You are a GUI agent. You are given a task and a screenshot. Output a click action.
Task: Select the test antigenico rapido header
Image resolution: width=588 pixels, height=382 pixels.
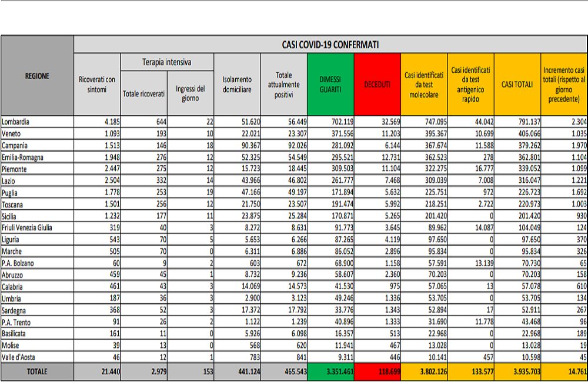[470, 84]
